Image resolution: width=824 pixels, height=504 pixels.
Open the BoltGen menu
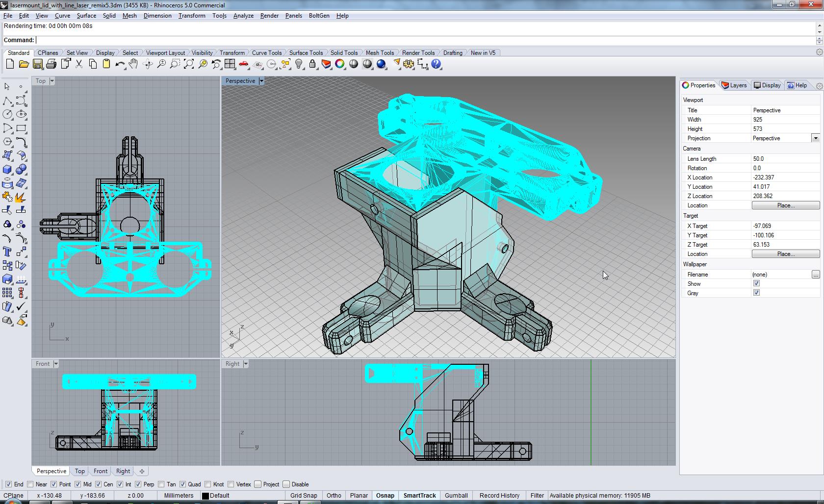[319, 16]
